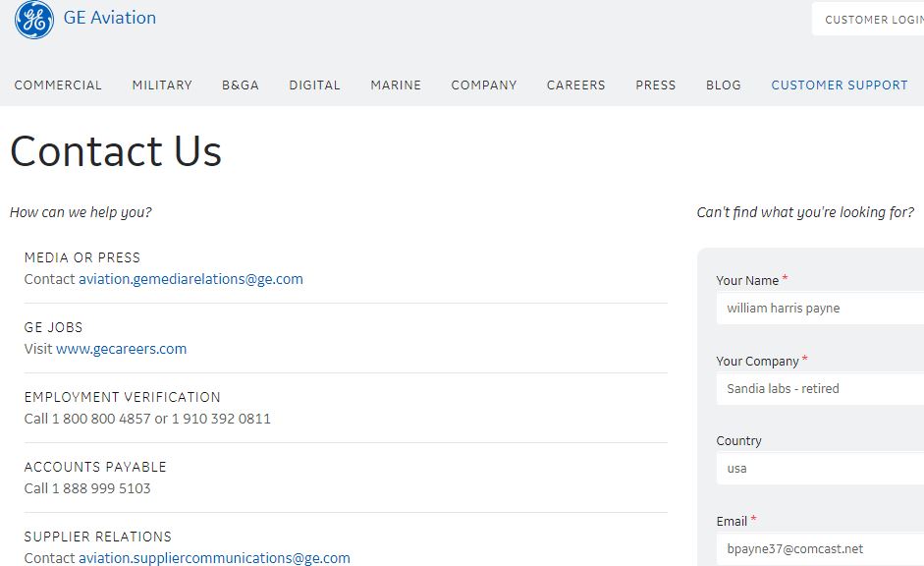Viewport: 924px width, 566px height.
Task: Visit the www.gecareers.com link
Action: tap(122, 349)
